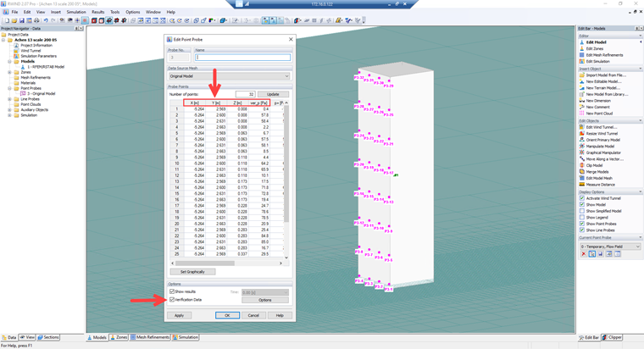Collapse Display Options section in Edit Bar

[640, 191]
